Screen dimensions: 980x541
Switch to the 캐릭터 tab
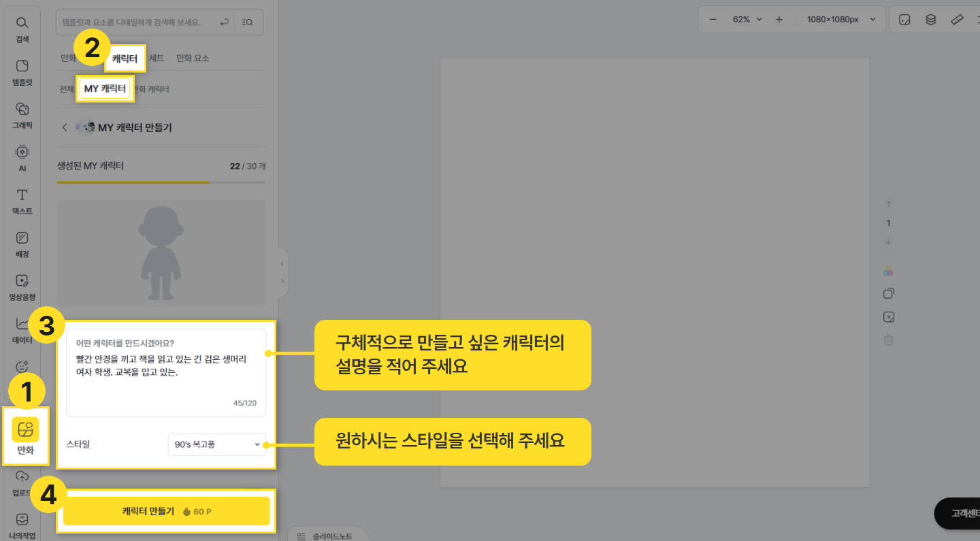125,59
